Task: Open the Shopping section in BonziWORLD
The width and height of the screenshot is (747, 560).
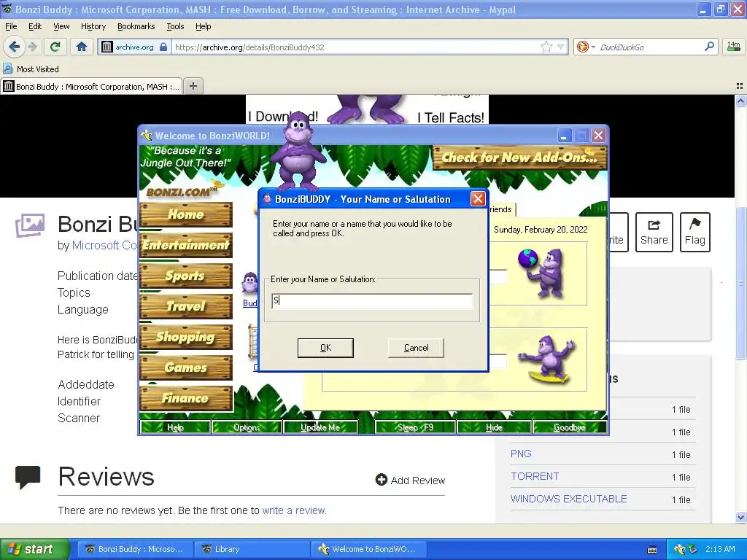Action: 186,337
